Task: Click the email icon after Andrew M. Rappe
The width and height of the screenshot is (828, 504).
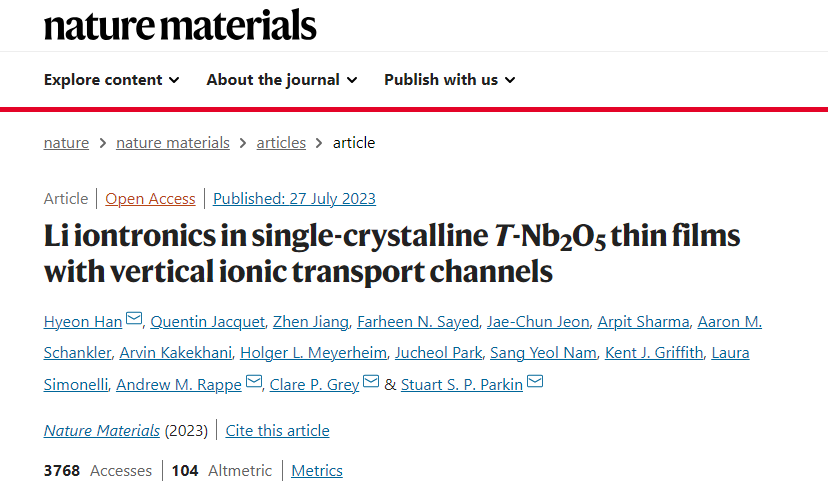Action: [254, 381]
